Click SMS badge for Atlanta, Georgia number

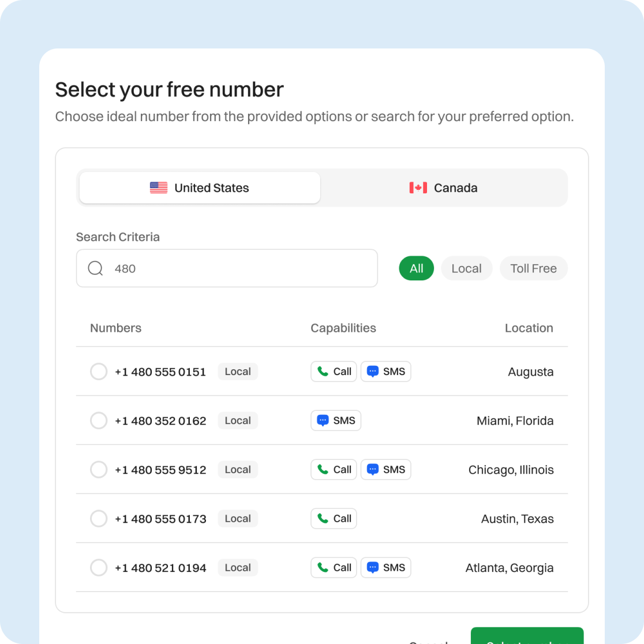(x=386, y=568)
